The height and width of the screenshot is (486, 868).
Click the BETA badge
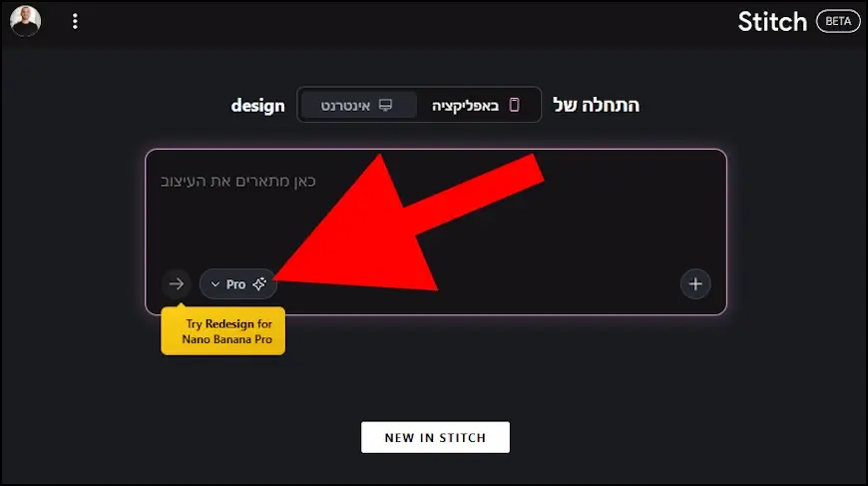point(837,21)
